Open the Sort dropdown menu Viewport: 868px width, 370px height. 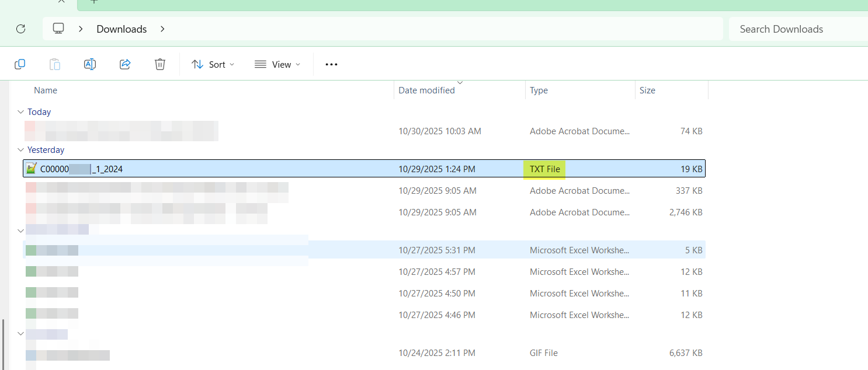[x=213, y=64]
